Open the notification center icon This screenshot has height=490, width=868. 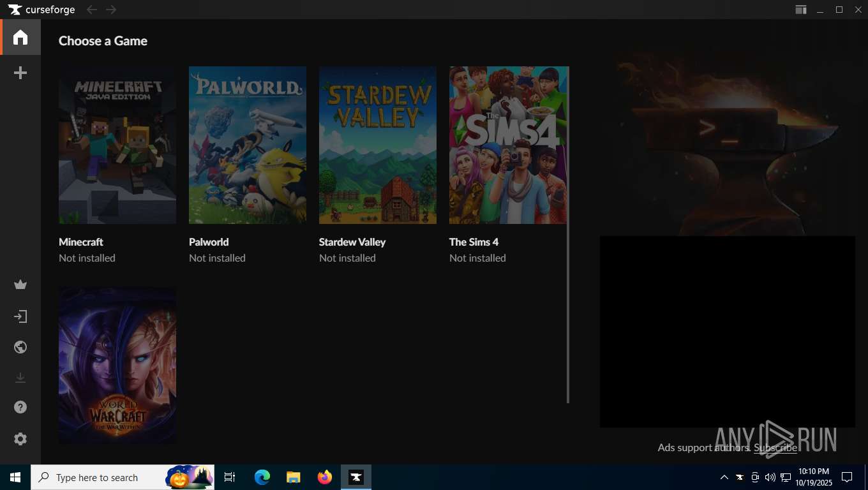click(847, 477)
